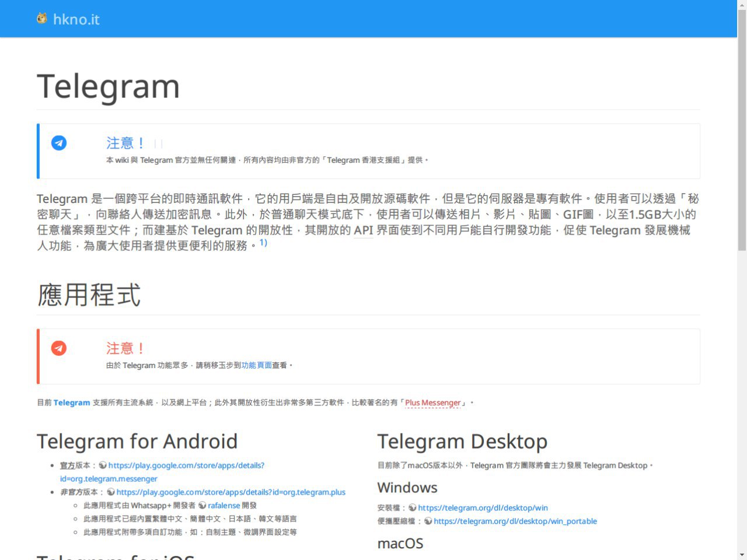The image size is (747, 560).
Task: Click the scrollbar up arrow
Action: (x=742, y=5)
